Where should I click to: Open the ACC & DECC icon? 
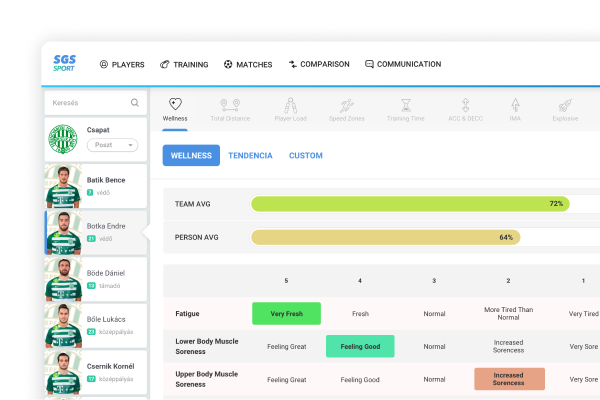click(x=465, y=105)
